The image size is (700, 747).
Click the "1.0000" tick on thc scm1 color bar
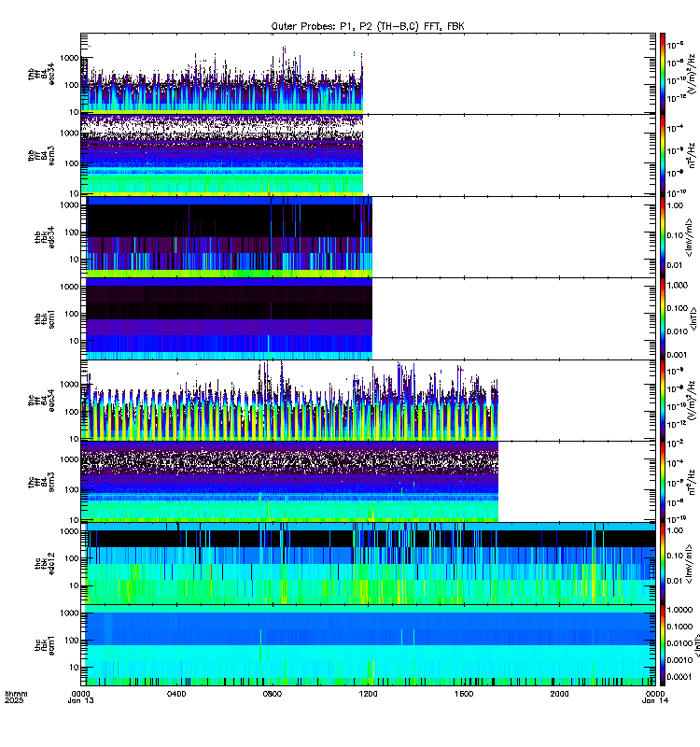(680, 610)
